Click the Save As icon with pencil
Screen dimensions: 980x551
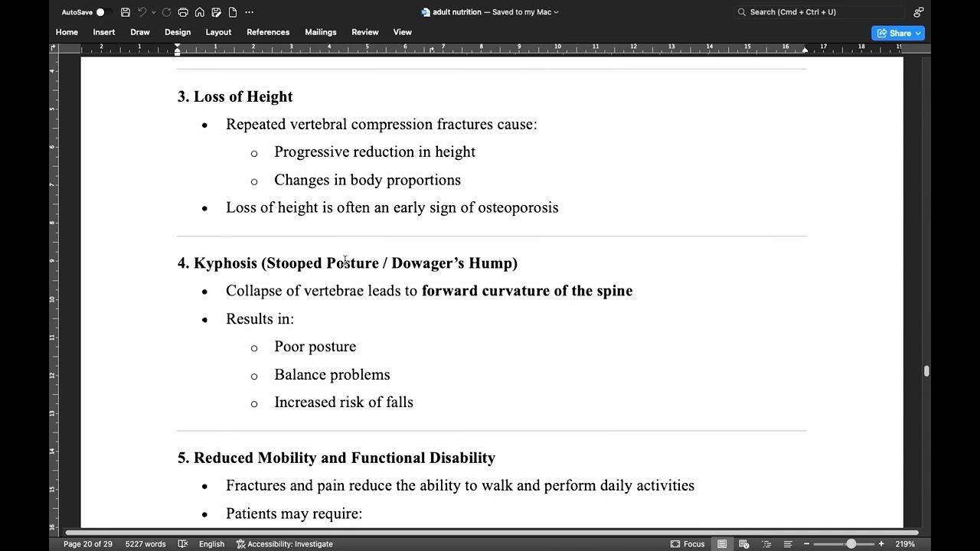[217, 12]
